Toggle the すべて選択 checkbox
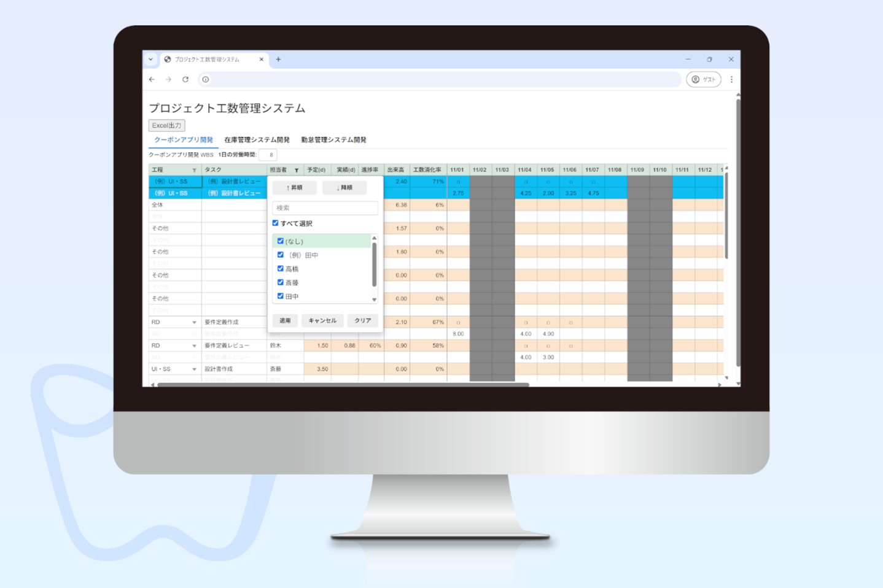This screenshot has width=883, height=588. pyautogui.click(x=275, y=223)
